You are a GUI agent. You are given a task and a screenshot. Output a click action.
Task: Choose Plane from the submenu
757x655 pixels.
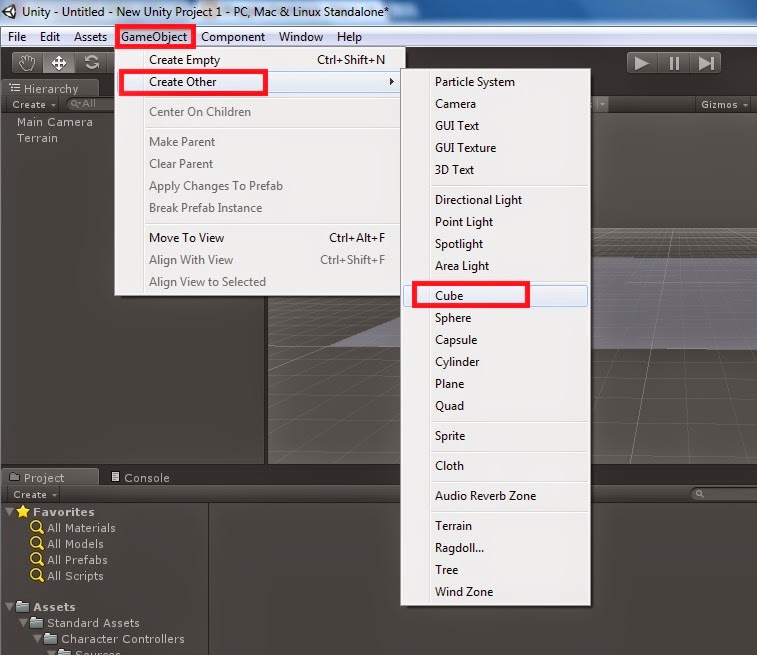coord(495,384)
